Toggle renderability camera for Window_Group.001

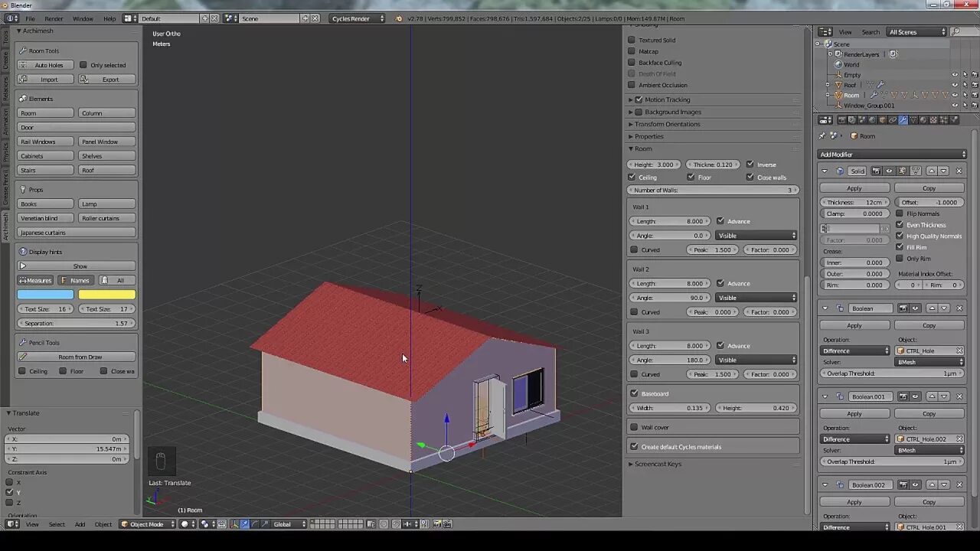pos(975,105)
